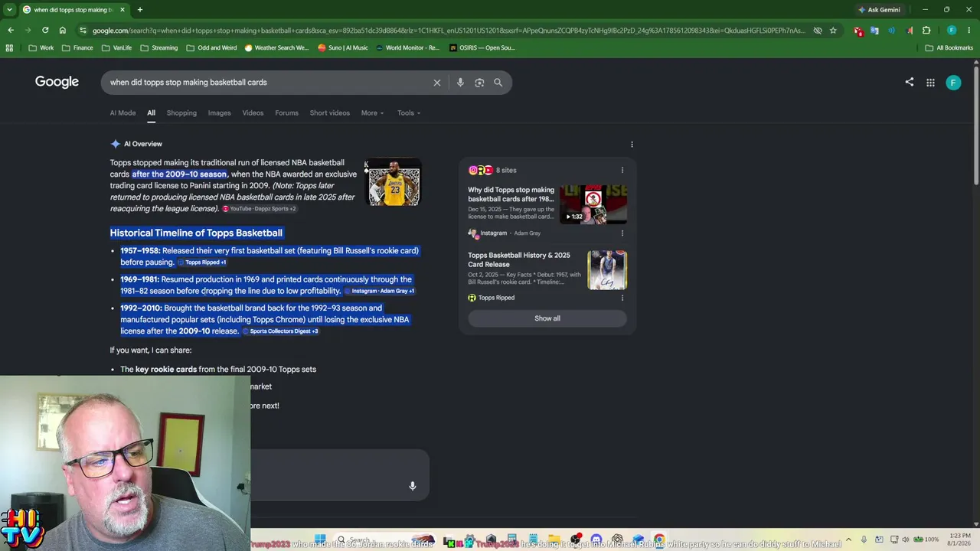Click the Ask Gemini button
The image size is (980, 551).
click(x=879, y=10)
